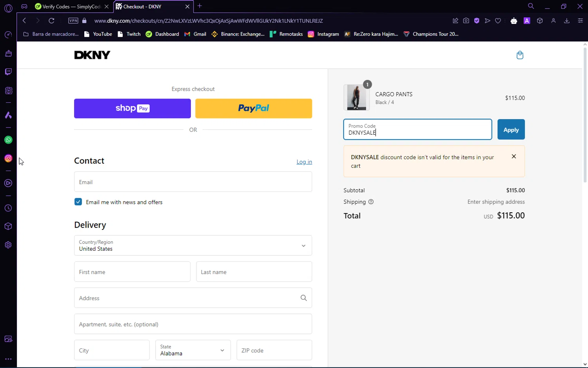Viewport: 588px width, 368px height.
Task: Click the VPN badge in address bar
Action: (x=73, y=21)
